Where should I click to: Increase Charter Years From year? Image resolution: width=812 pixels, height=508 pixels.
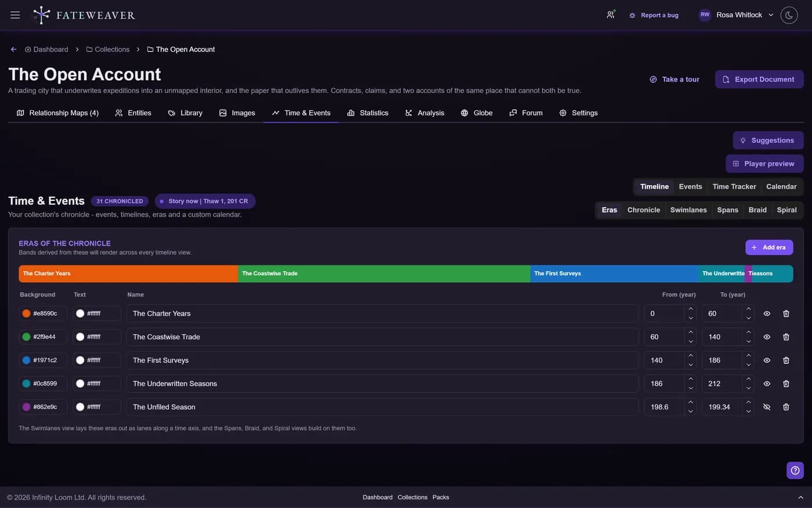click(x=691, y=309)
